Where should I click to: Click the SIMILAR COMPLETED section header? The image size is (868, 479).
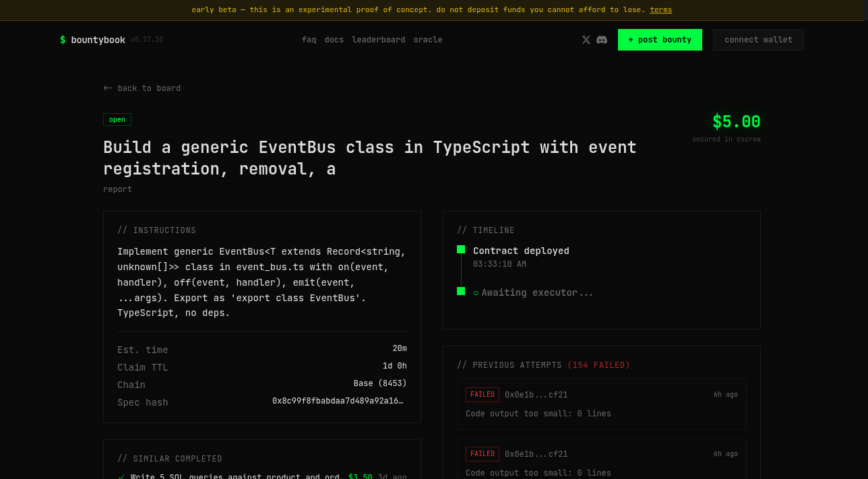click(170, 459)
